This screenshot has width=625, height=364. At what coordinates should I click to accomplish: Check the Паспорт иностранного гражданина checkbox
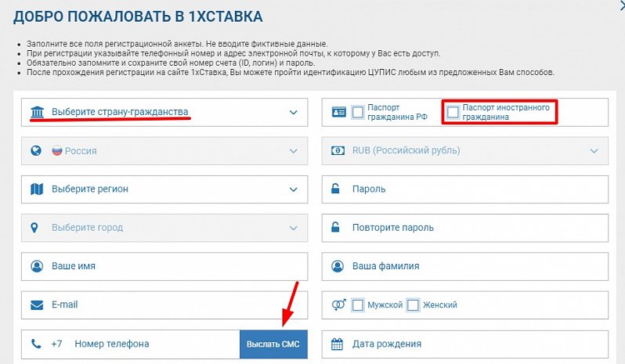pyautogui.click(x=453, y=113)
